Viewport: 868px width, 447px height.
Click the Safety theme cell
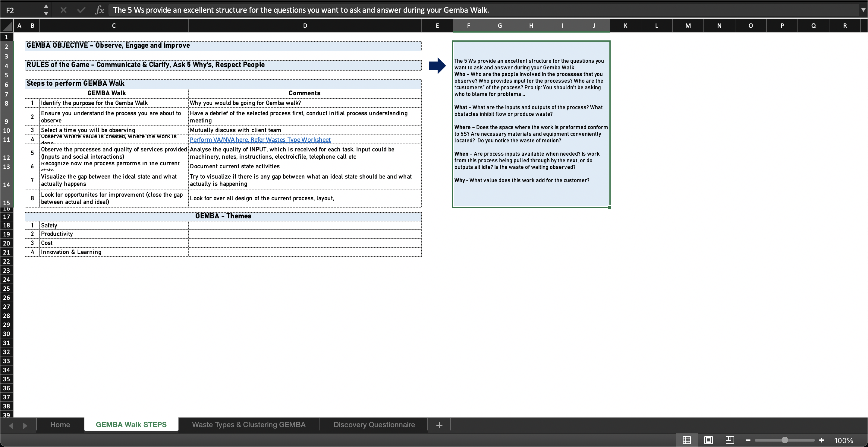(114, 225)
